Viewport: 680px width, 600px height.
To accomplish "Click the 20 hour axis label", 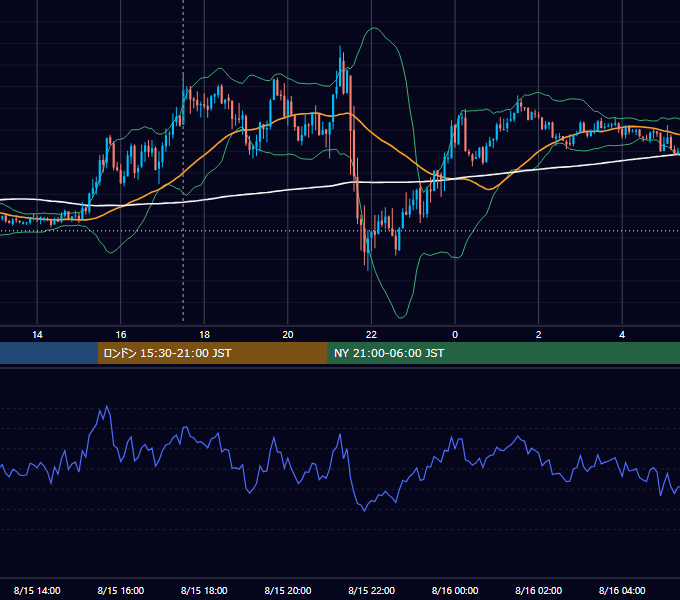I will [x=288, y=335].
